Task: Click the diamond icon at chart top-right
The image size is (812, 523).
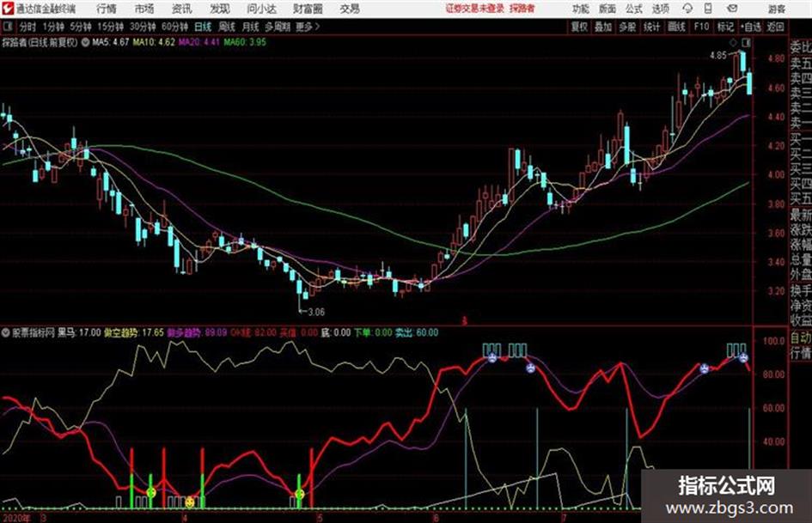Action: 733,42
